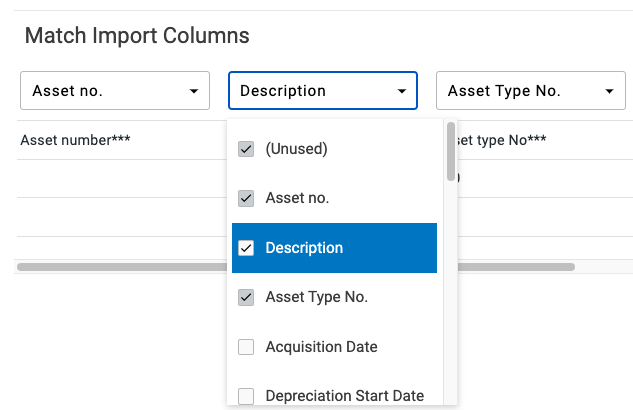Viewport: 633px width, 410px height.
Task: Open the Asset no. column selector field
Action: [x=100, y=91]
